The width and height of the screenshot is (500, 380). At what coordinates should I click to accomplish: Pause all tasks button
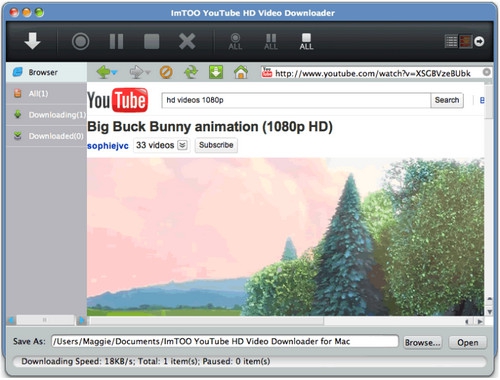click(x=271, y=42)
